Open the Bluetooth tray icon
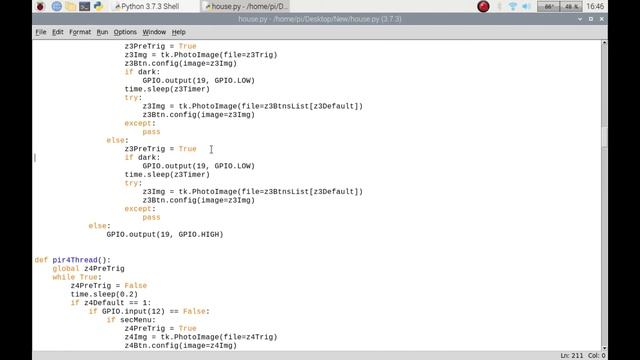 coord(499,6)
